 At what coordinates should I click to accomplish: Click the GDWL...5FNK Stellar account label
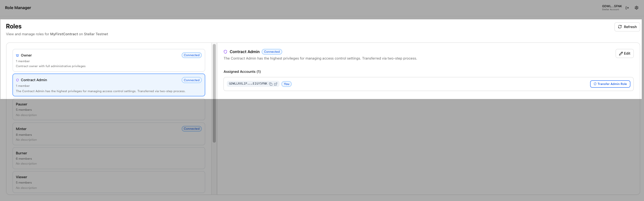(x=612, y=8)
